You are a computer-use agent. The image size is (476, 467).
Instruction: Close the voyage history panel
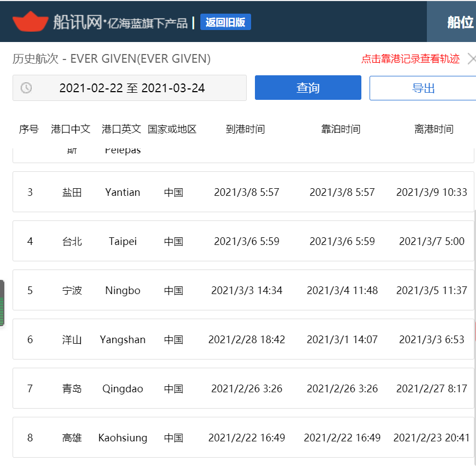tap(472, 58)
